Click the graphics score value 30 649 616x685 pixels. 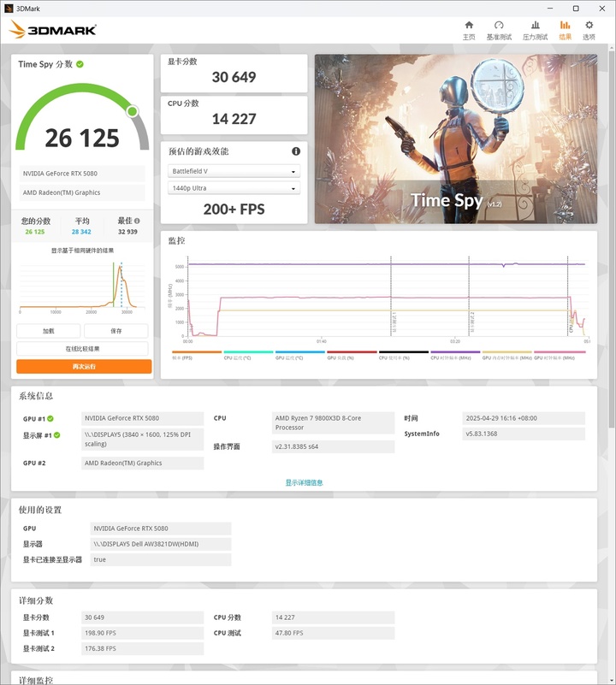point(234,77)
